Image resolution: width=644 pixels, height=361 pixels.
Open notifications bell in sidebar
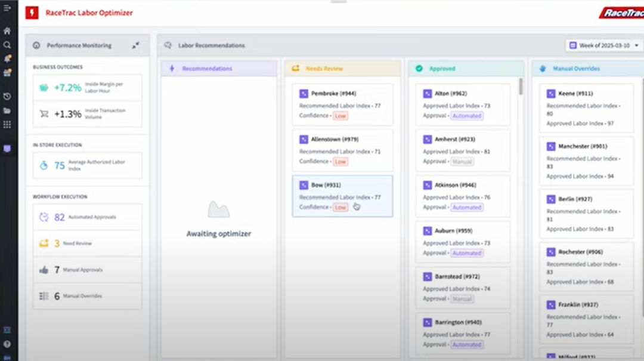click(7, 59)
